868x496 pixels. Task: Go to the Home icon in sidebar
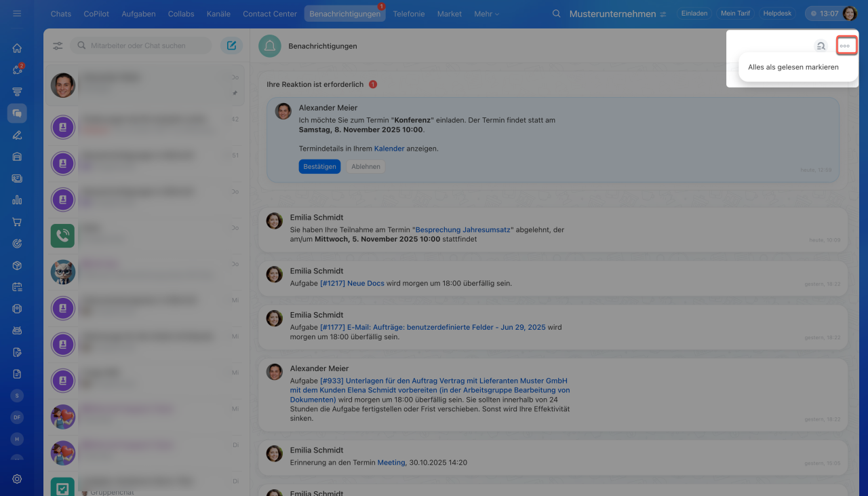click(x=17, y=48)
